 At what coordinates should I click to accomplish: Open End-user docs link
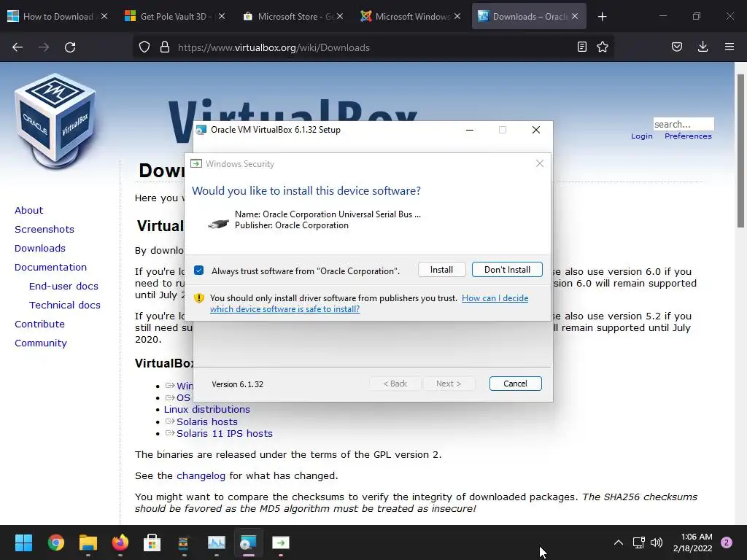click(x=63, y=286)
